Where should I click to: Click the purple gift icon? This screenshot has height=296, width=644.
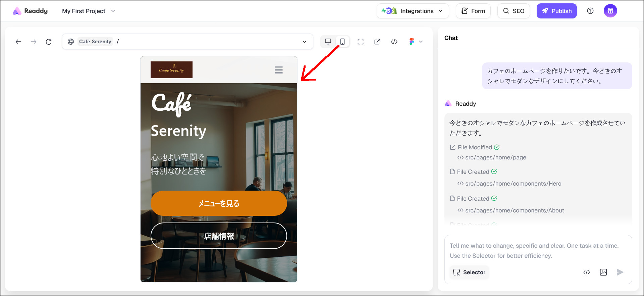click(x=610, y=11)
